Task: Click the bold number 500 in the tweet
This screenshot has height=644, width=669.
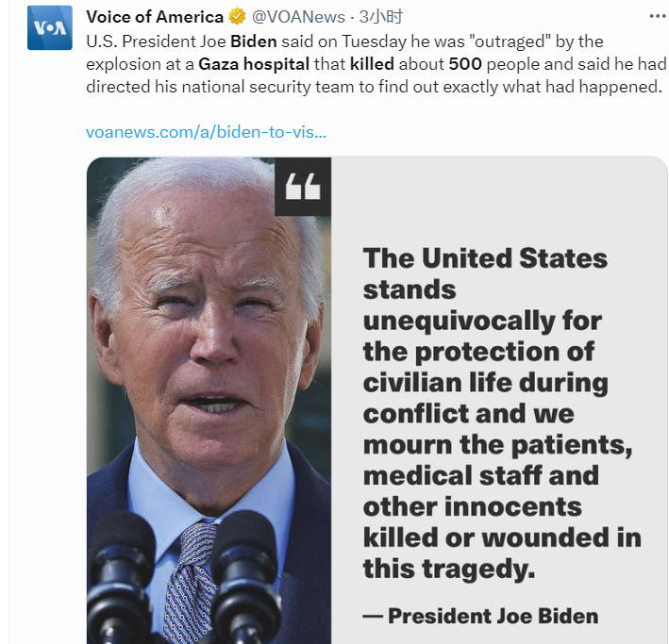Action: 465,64
